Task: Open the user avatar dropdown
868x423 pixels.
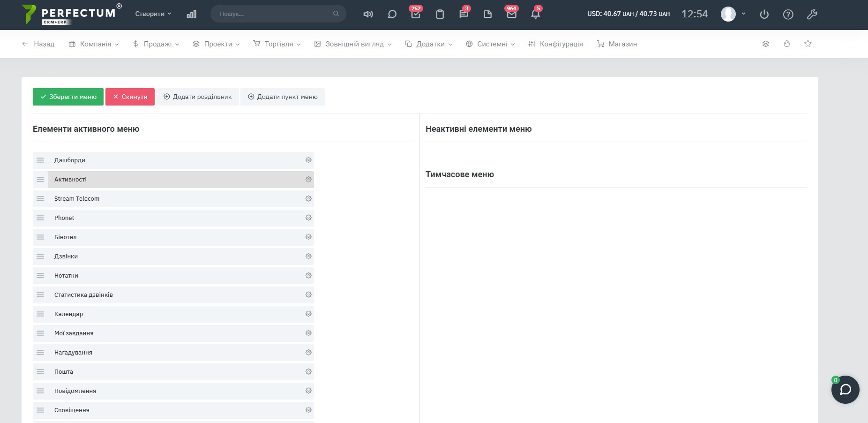Action: coord(733,14)
